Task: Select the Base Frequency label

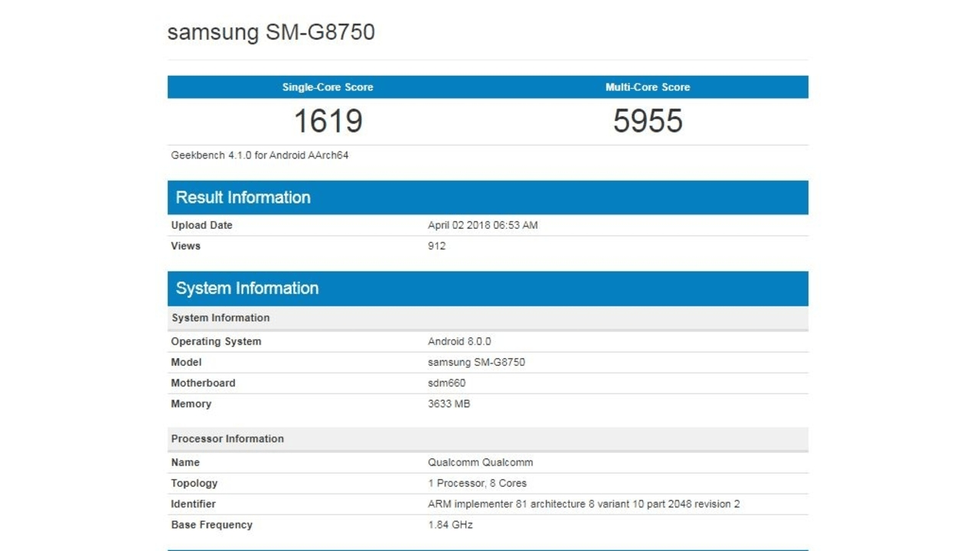Action: (x=211, y=524)
